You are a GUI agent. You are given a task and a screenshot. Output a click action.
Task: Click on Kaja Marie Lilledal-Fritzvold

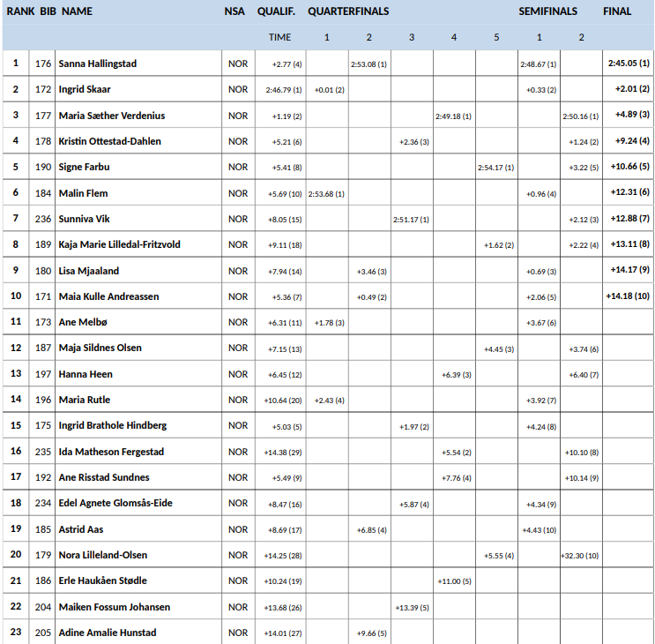click(x=119, y=244)
